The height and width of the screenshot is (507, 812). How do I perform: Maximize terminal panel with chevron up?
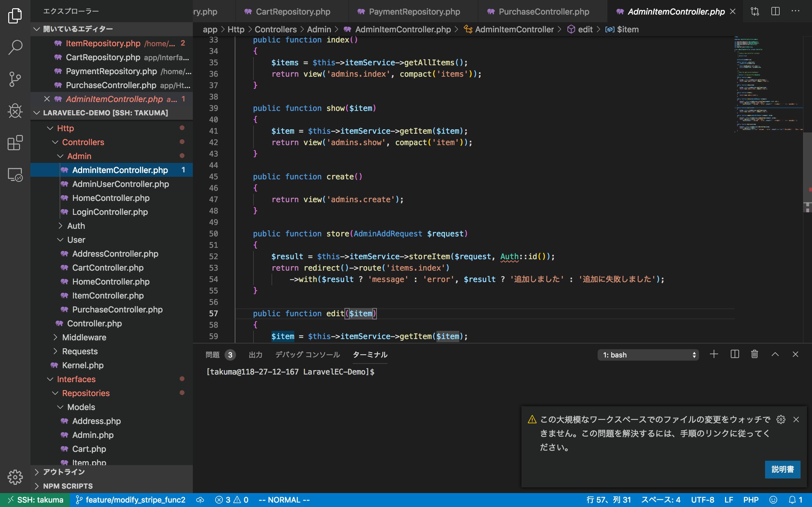pos(775,355)
